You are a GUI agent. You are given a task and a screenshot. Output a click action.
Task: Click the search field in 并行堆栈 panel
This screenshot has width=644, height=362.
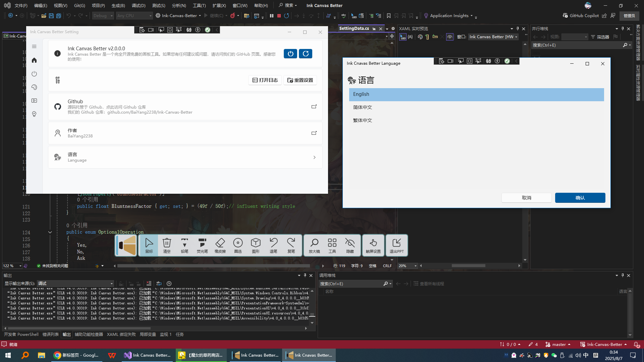pos(577,45)
